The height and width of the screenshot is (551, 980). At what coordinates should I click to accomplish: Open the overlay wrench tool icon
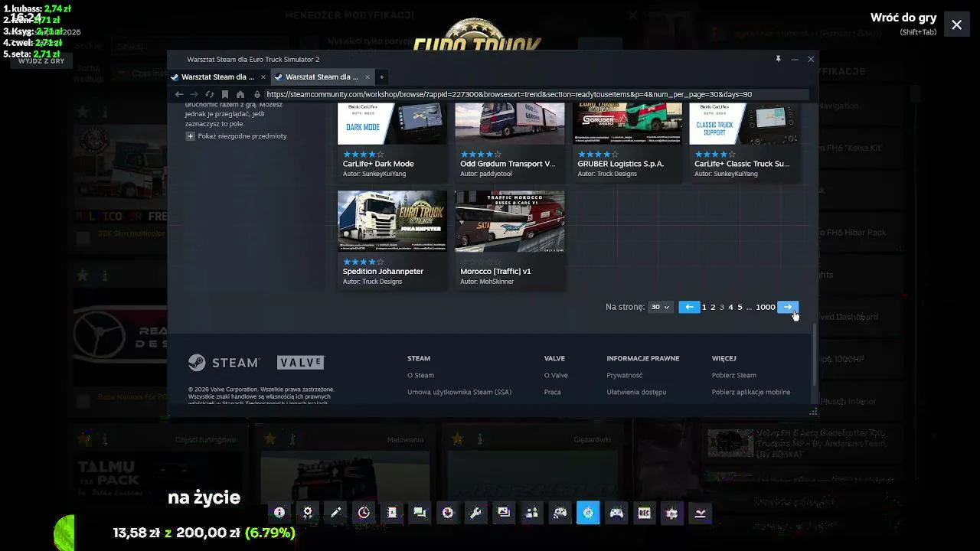point(475,513)
